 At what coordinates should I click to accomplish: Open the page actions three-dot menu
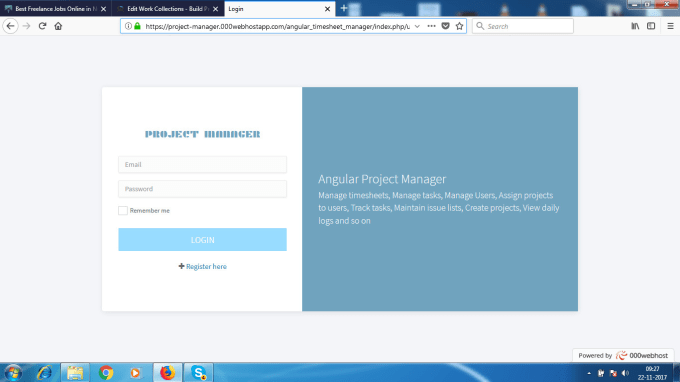tap(431, 26)
